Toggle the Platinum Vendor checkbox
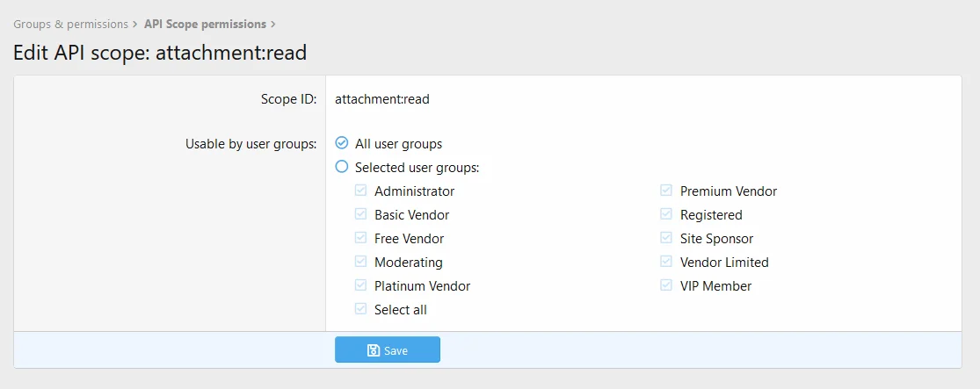Screen dimensions: 980x389 pyautogui.click(x=360, y=286)
